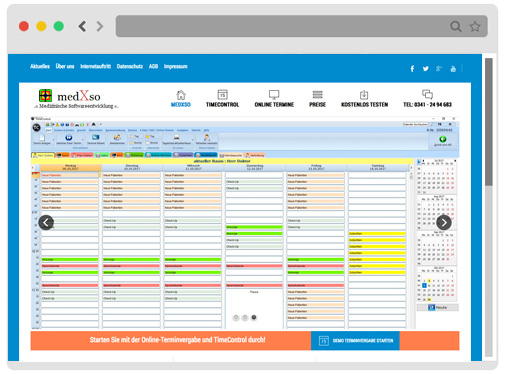This screenshot has width=505, height=374.
Task: Click the TEL: 0341 - 24 94 683 item
Action: [x=427, y=99]
